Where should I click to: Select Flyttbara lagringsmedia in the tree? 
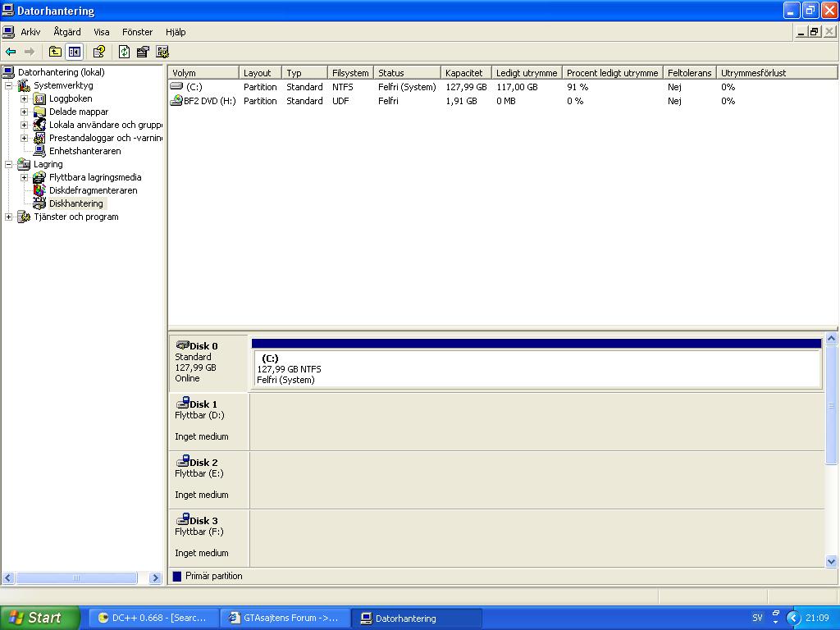point(95,177)
